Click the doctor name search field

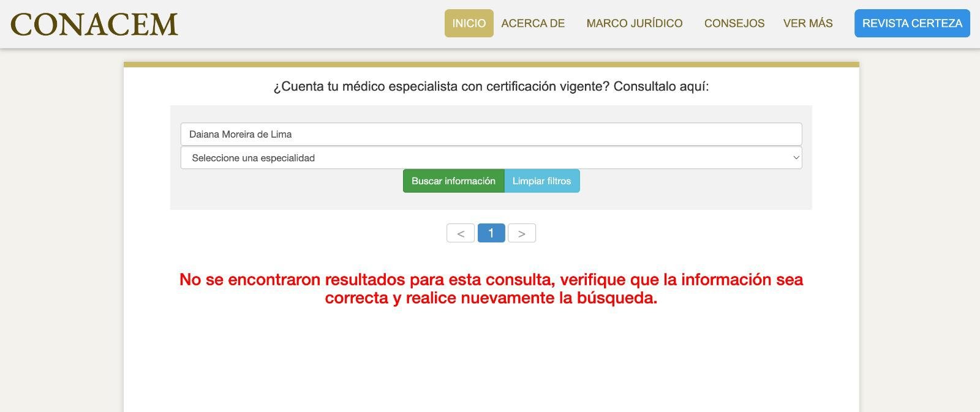pyautogui.click(x=491, y=134)
